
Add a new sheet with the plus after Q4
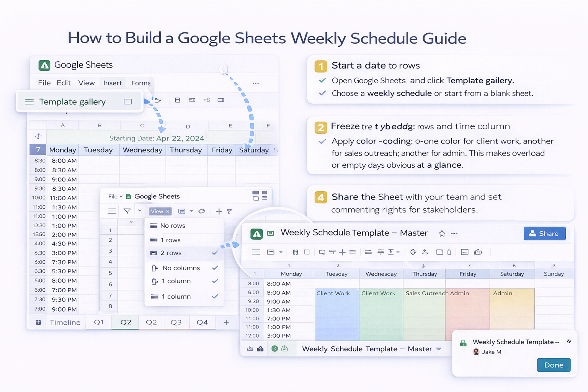point(227,322)
